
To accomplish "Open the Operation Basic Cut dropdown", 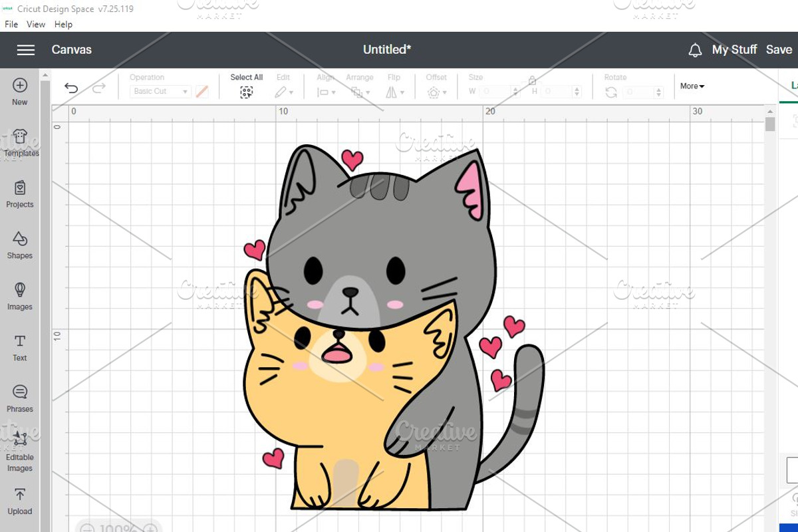I will [x=160, y=92].
